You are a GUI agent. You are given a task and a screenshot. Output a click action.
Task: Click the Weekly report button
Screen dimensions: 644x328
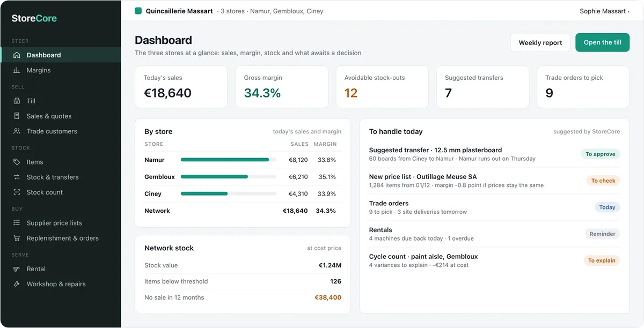[x=540, y=42]
